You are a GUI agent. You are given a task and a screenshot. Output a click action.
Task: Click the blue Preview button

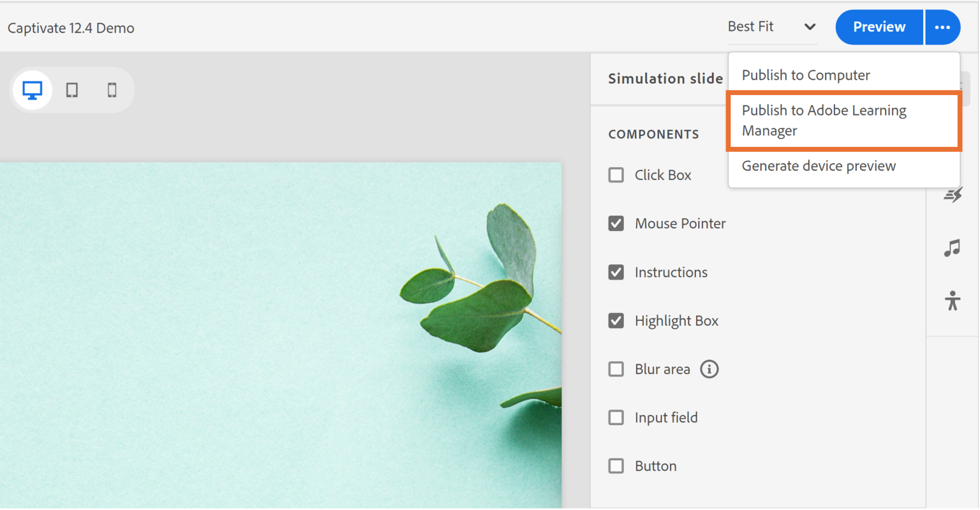tap(879, 27)
